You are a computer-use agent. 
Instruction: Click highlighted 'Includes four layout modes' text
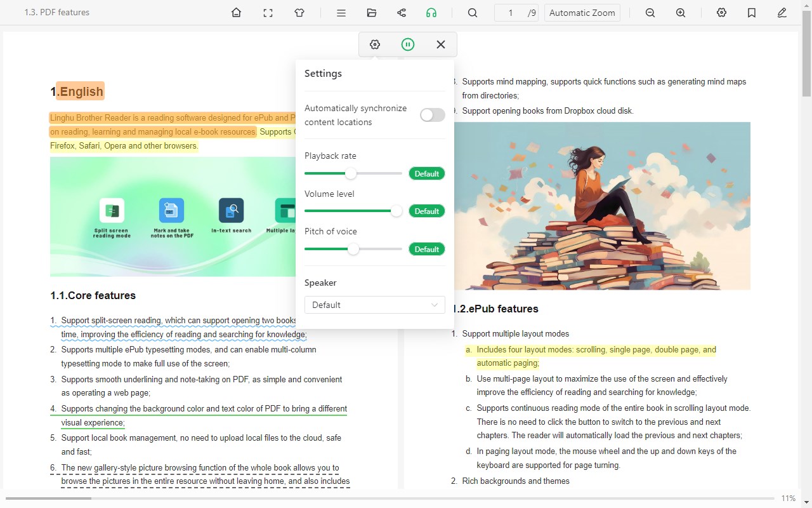click(596, 356)
